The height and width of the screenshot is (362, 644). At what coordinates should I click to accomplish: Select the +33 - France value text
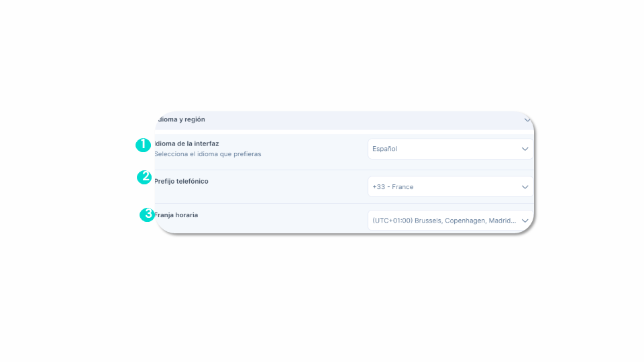tap(393, 187)
